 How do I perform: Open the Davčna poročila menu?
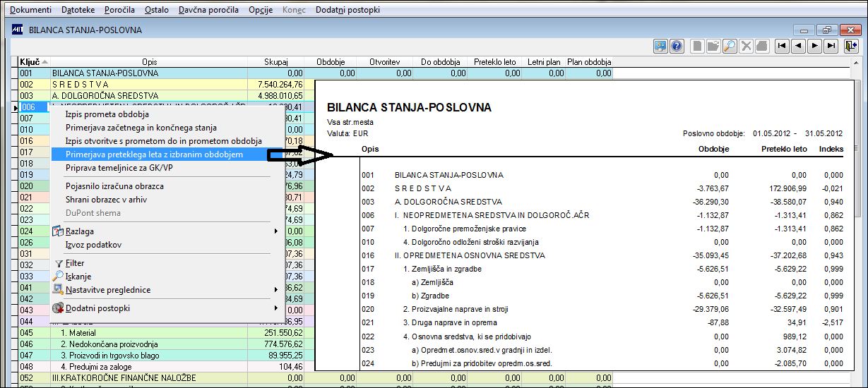pos(208,10)
